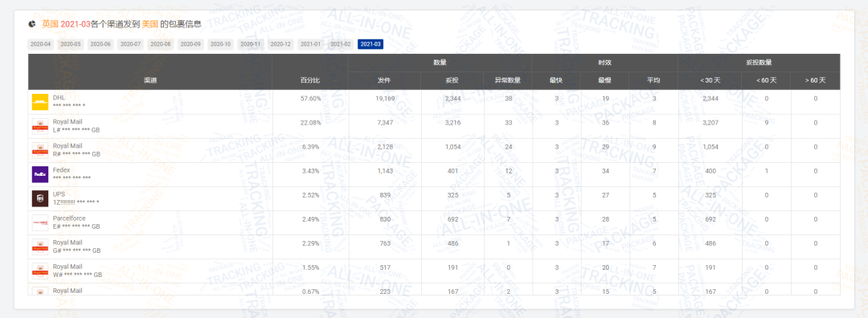The image size is (868, 318).
Task: Click the 时效 group header
Action: 605,63
